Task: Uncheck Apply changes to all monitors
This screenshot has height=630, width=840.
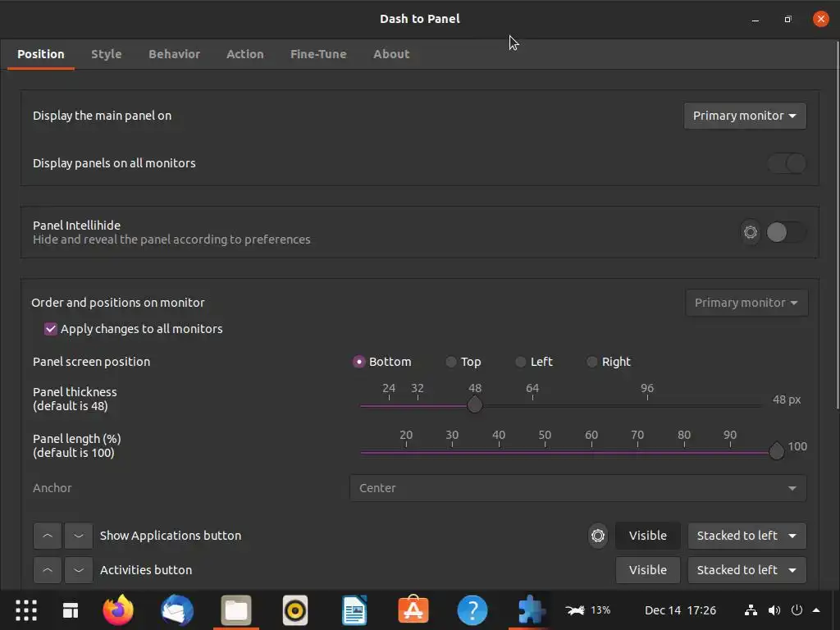Action: click(x=50, y=329)
